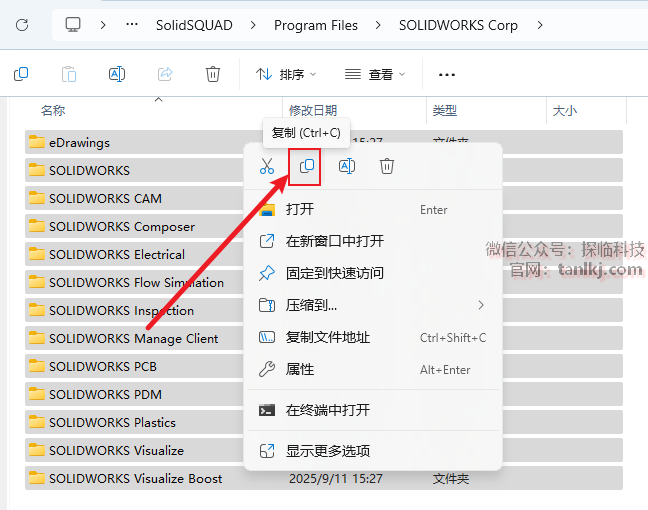Open the breadcrumb ellipsis overflow

(132, 25)
